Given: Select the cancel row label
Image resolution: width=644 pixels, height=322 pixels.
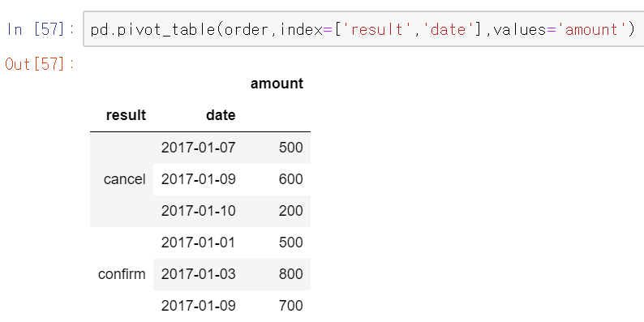Looking at the screenshot, I should (124, 179).
